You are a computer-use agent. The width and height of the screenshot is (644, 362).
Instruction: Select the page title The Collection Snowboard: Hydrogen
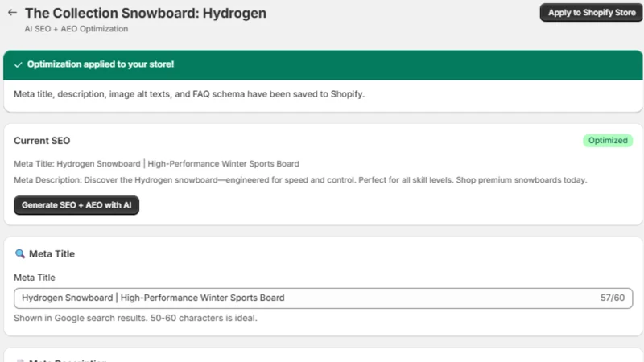[146, 13]
